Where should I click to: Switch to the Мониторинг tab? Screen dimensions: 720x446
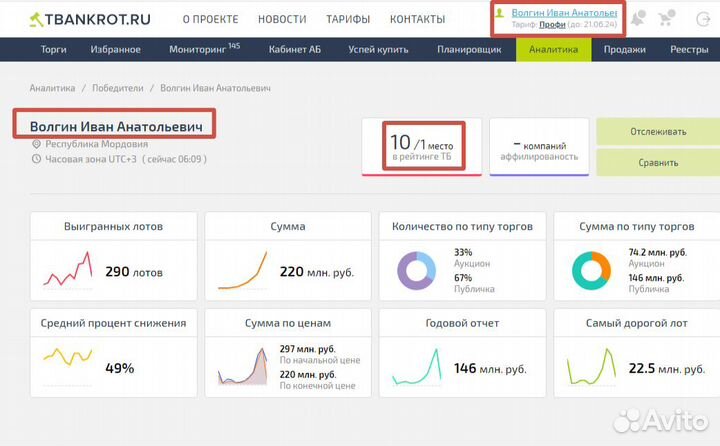[204, 49]
